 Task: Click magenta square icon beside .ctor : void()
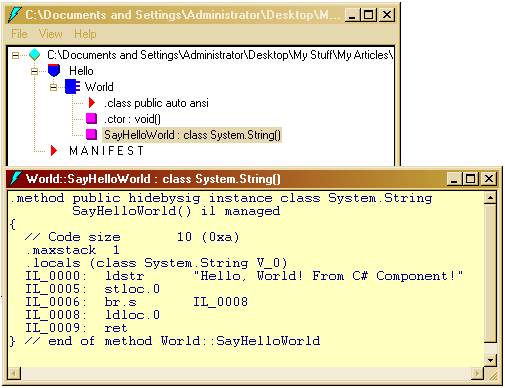pos(91,118)
